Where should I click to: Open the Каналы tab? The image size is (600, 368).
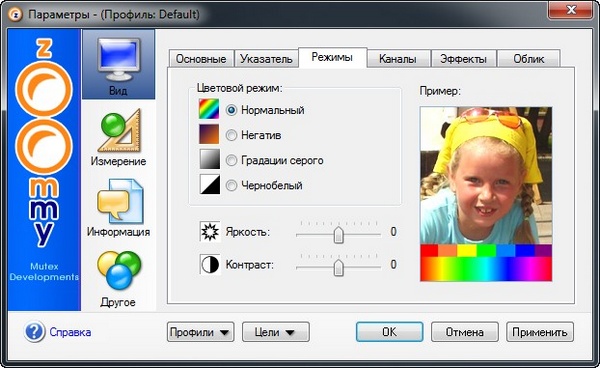(398, 59)
